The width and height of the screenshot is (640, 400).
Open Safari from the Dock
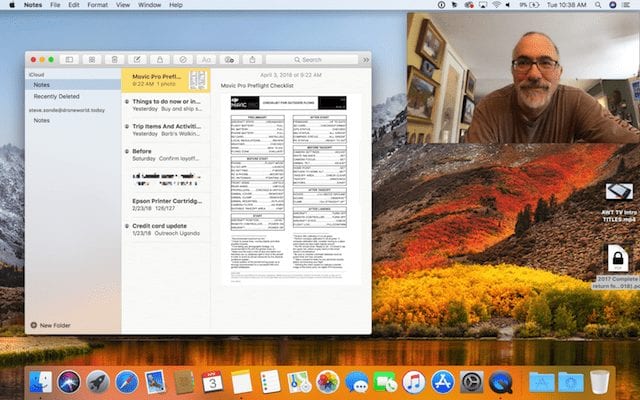[x=126, y=381]
